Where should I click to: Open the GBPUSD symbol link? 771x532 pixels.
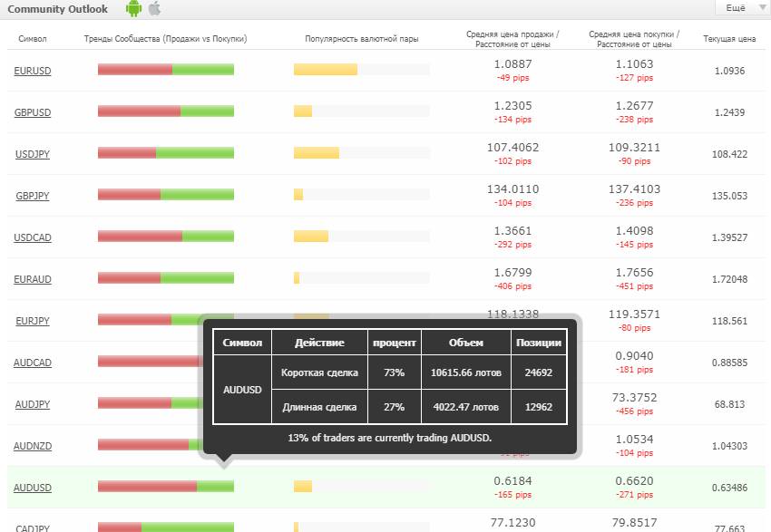click(x=33, y=112)
